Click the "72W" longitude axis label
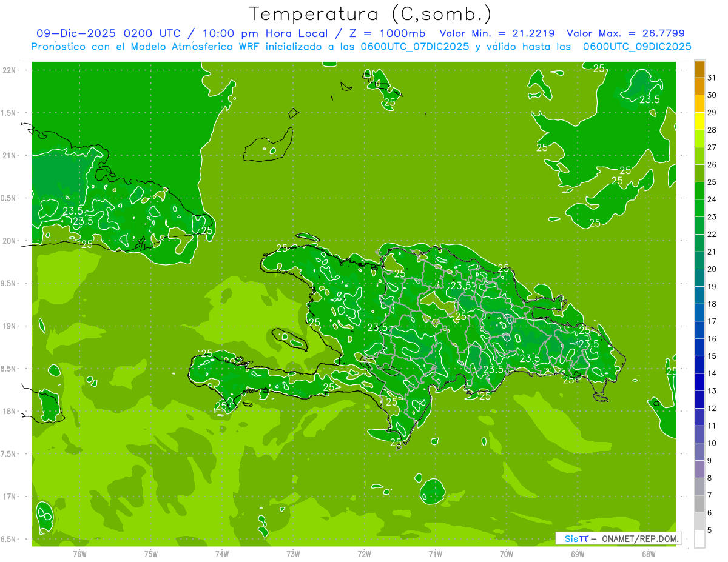 (364, 554)
